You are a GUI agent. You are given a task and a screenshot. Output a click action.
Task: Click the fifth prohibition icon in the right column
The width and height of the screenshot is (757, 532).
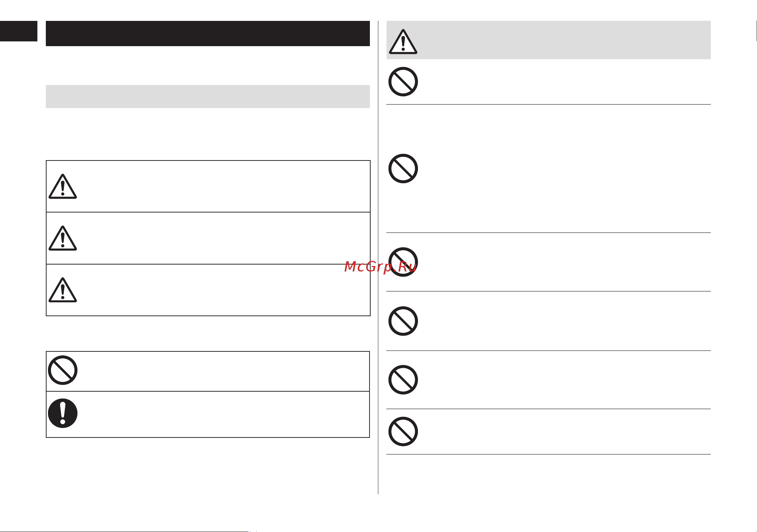tap(403, 380)
